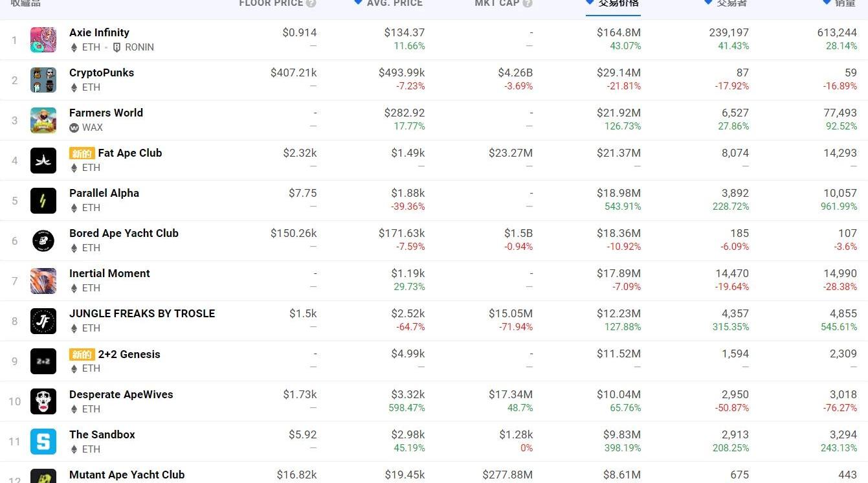This screenshot has height=483, width=868.
Task: Click Axie Infinity sales count 613,244
Action: [x=837, y=32]
